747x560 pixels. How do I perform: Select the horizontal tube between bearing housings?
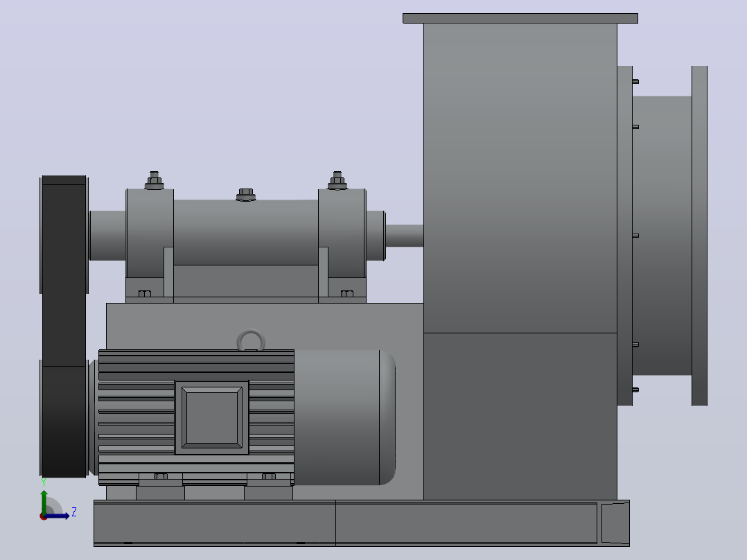point(246,232)
